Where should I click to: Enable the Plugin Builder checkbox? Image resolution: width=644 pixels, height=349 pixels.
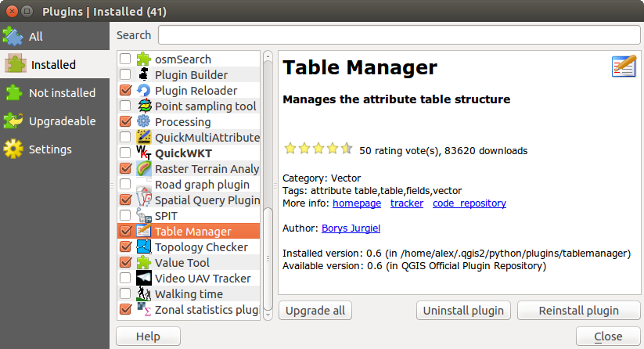124,75
